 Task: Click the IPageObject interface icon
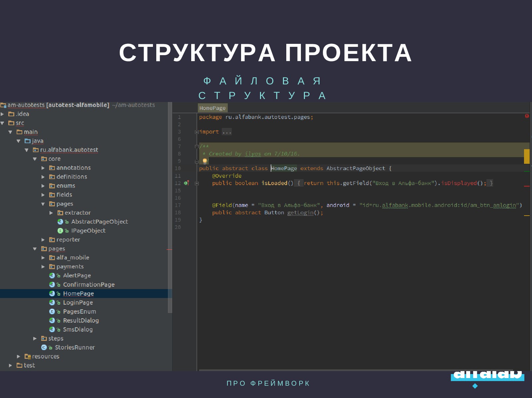(x=60, y=231)
